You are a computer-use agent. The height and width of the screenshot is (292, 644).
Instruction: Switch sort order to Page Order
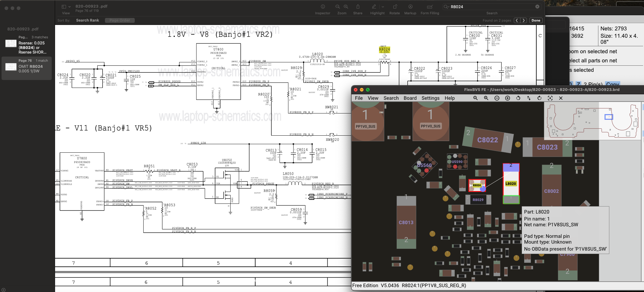tap(120, 20)
